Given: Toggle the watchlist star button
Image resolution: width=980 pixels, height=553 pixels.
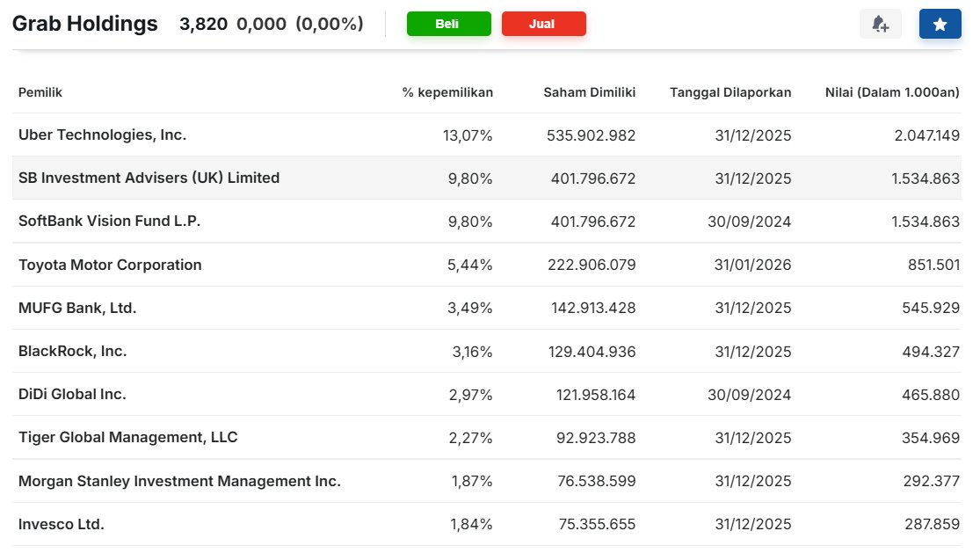Looking at the screenshot, I should [x=940, y=25].
